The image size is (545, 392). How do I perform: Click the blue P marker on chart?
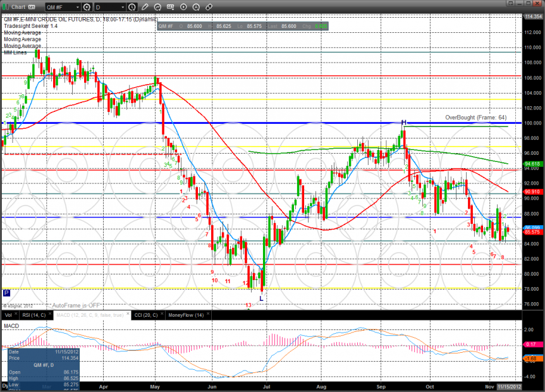click(x=6, y=293)
